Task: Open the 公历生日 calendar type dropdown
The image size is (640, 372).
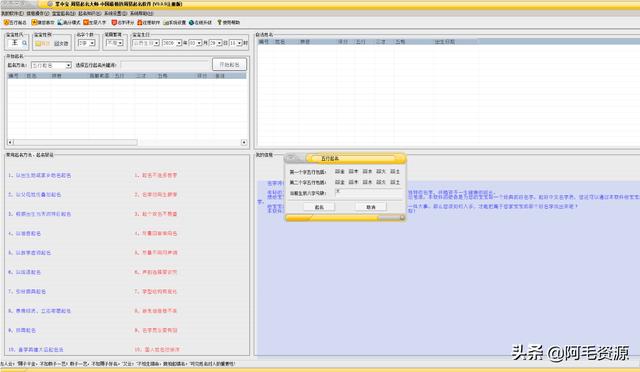Action: point(146,43)
